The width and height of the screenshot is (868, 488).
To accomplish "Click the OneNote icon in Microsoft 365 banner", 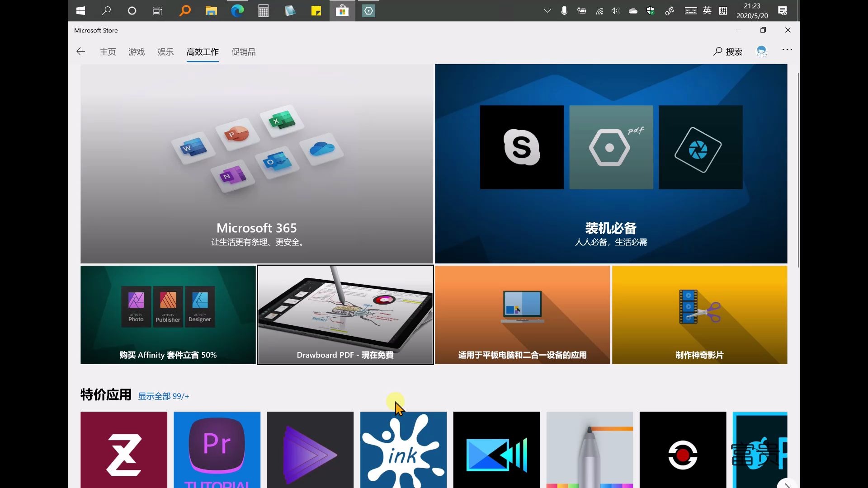I will pos(232,175).
